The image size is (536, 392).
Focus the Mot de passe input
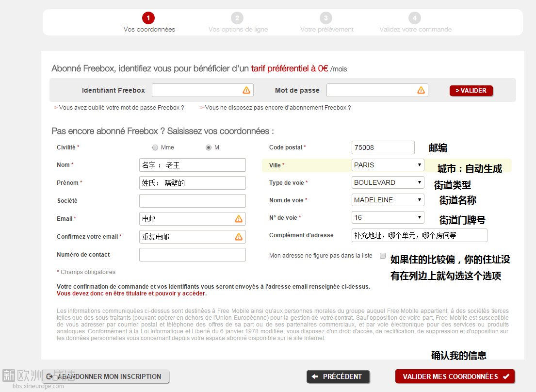[x=377, y=90]
